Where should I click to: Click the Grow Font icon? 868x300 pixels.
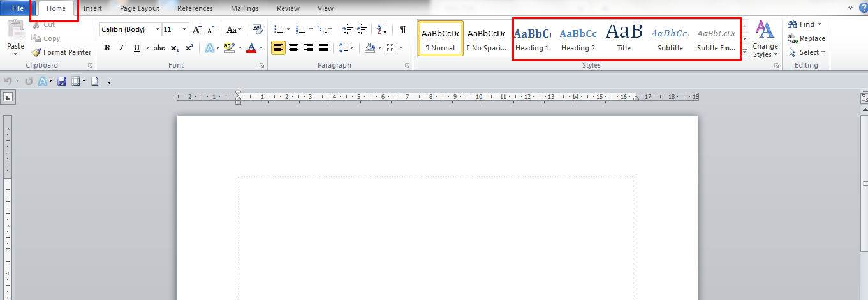tap(197, 29)
